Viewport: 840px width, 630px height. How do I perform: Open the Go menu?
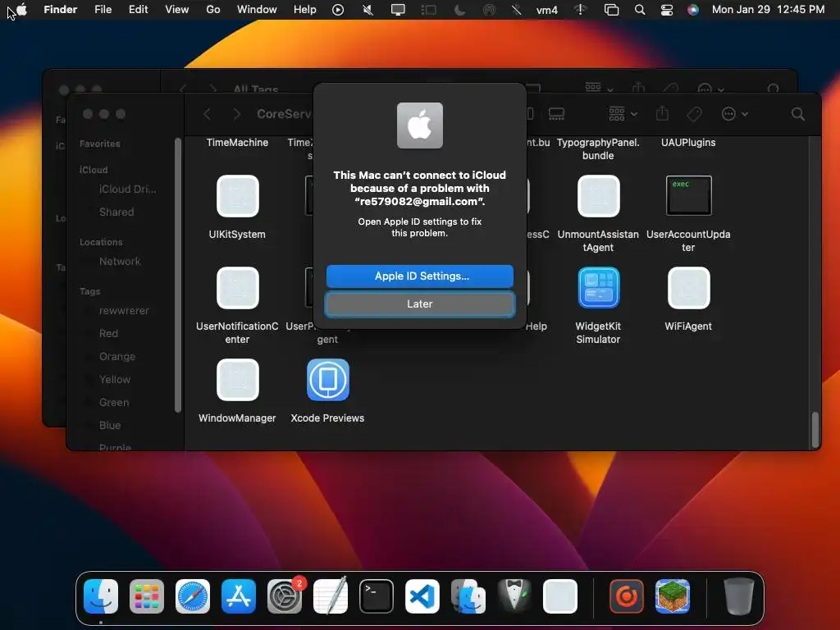tap(213, 10)
